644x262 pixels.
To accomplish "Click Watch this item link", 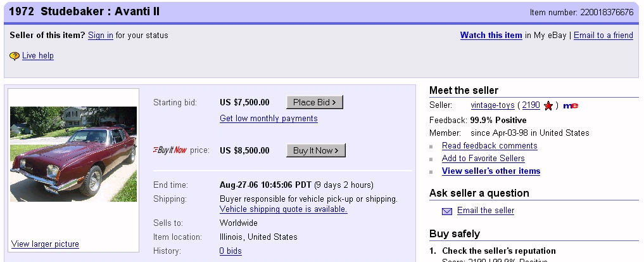I will pyautogui.click(x=491, y=35).
